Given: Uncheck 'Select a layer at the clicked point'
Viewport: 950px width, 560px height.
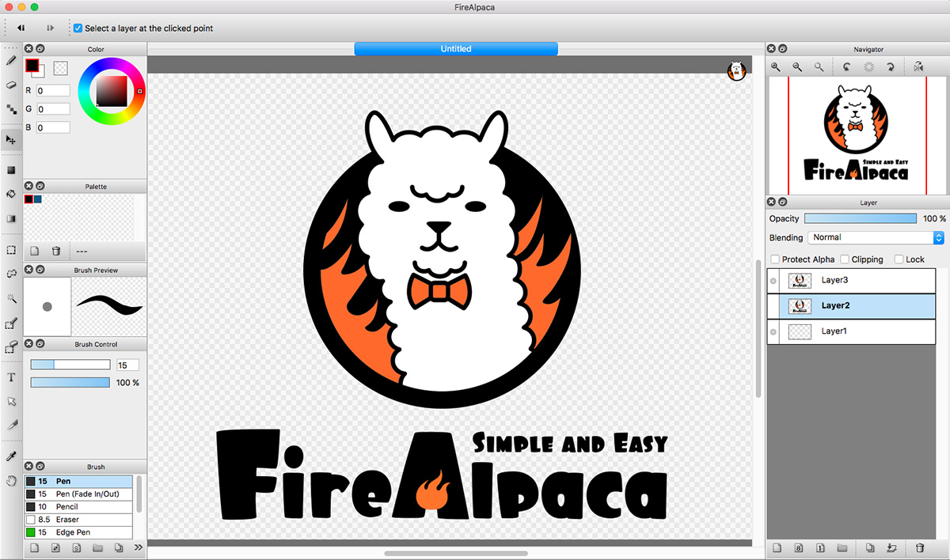Looking at the screenshot, I should tap(77, 28).
